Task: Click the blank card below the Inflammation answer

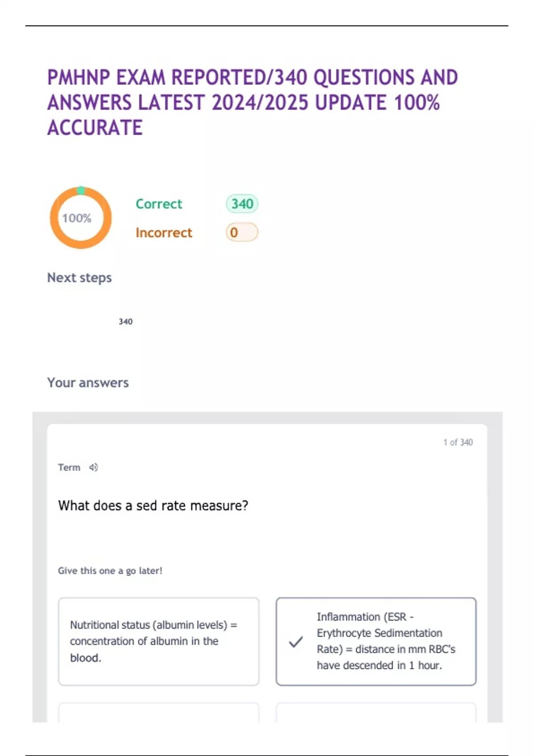Action: click(x=376, y=712)
